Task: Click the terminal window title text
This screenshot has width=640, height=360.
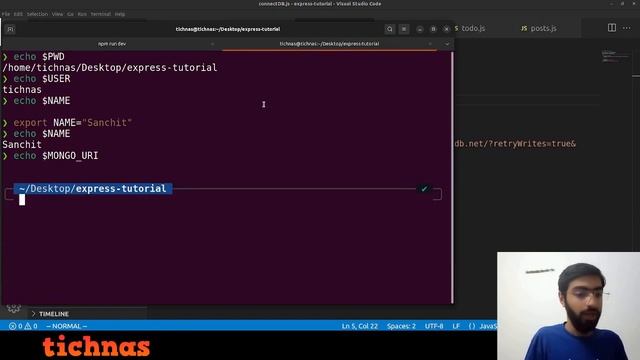Action: (x=228, y=29)
